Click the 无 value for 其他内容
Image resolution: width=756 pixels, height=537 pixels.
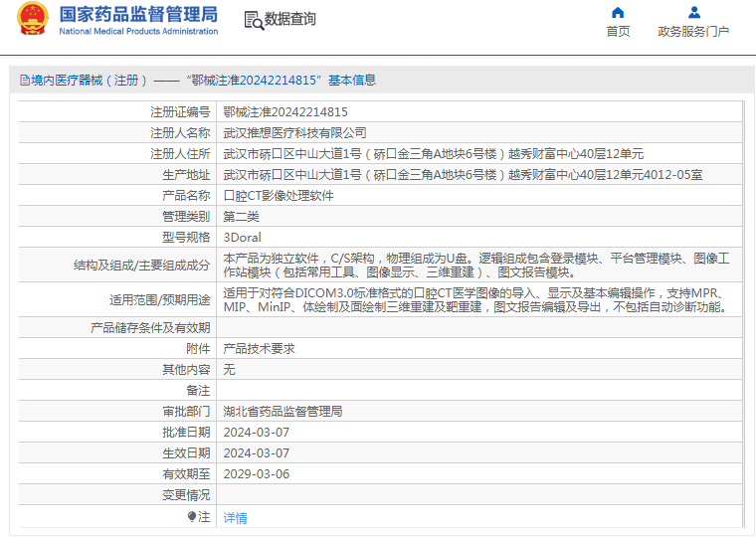[229, 370]
